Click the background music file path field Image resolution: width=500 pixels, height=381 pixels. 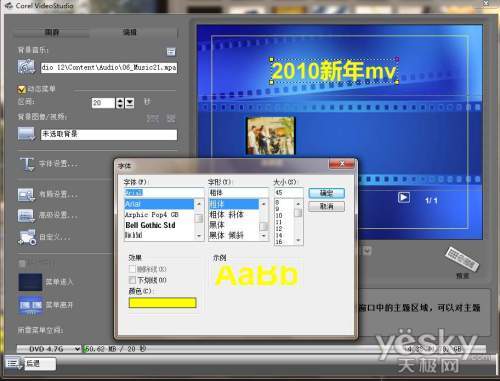[x=109, y=67]
